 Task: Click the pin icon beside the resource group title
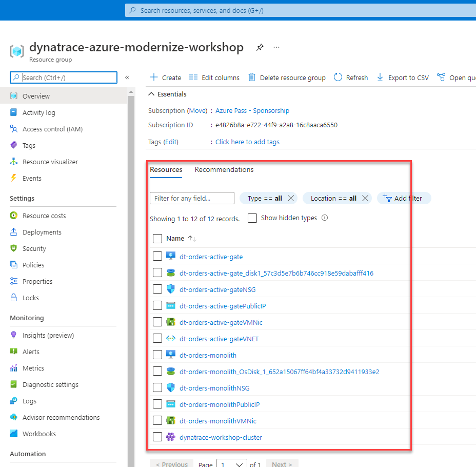pyautogui.click(x=260, y=47)
